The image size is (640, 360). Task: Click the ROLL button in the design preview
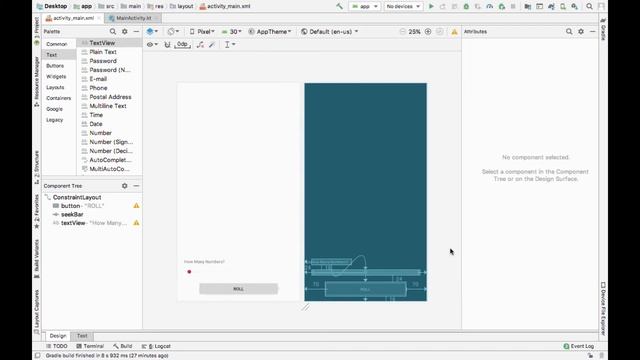point(239,289)
